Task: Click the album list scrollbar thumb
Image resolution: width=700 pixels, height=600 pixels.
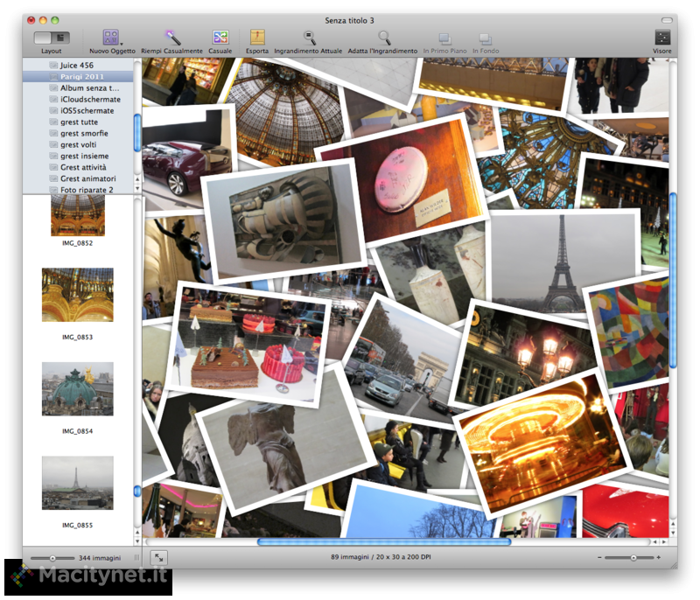Action: pyautogui.click(x=137, y=133)
